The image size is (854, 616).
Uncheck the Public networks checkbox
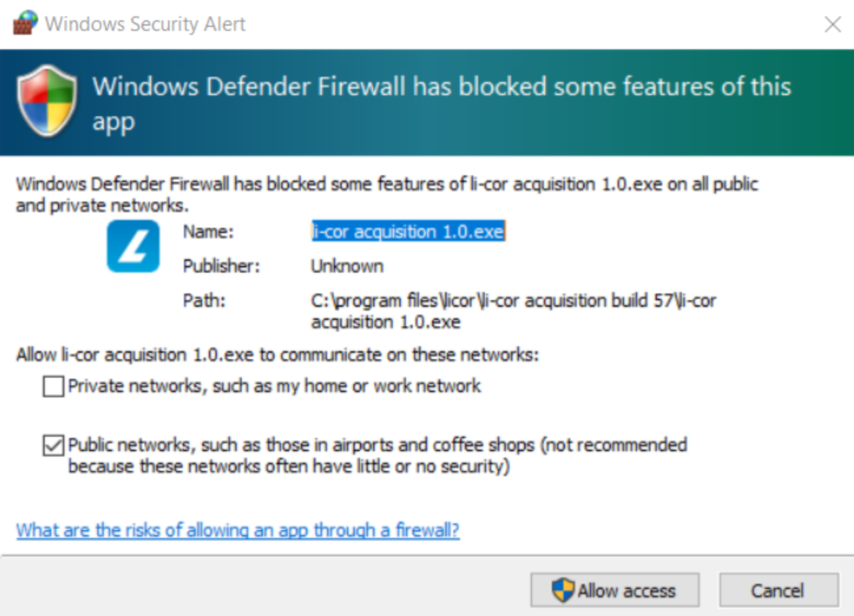pos(53,445)
